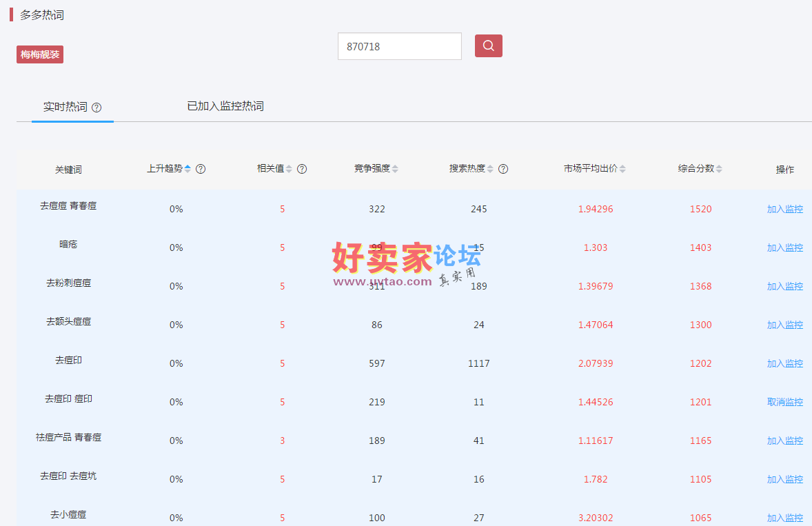812x526 pixels.
Task: Add 暗疮 keyword to monitoring
Action: (784, 247)
